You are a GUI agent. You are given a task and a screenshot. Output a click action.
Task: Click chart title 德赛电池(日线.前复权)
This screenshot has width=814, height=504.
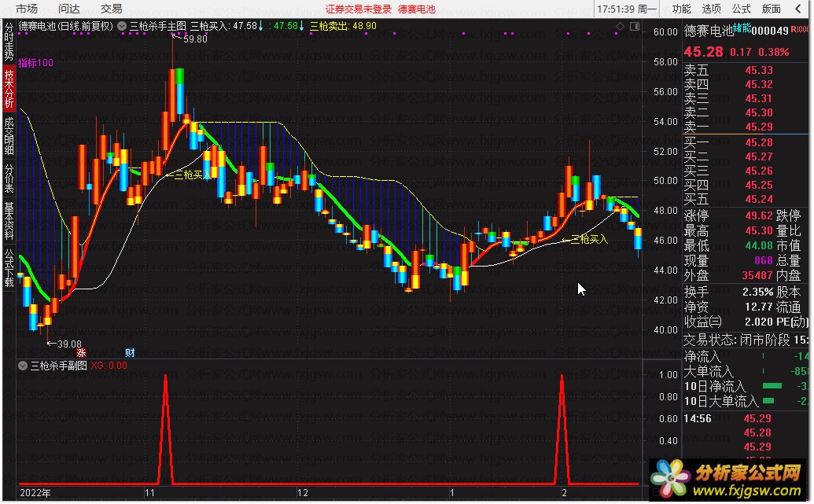click(x=66, y=25)
